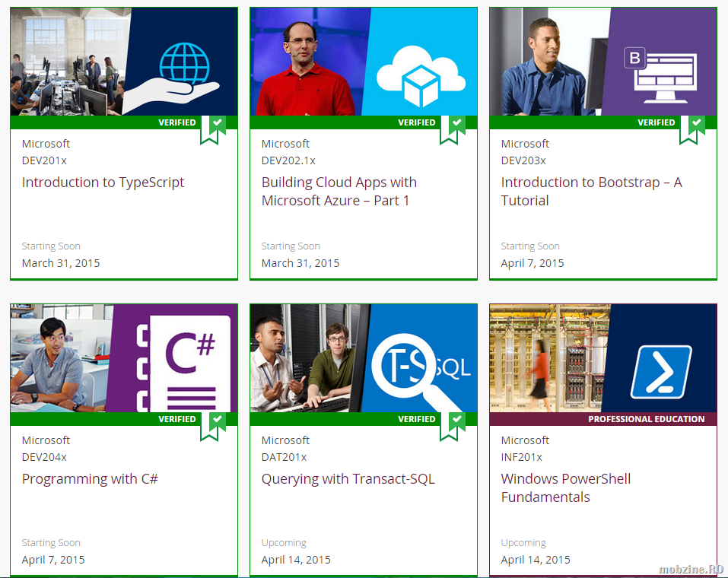728x578 pixels.
Task: Click the course code DEV204x
Action: [x=44, y=457]
